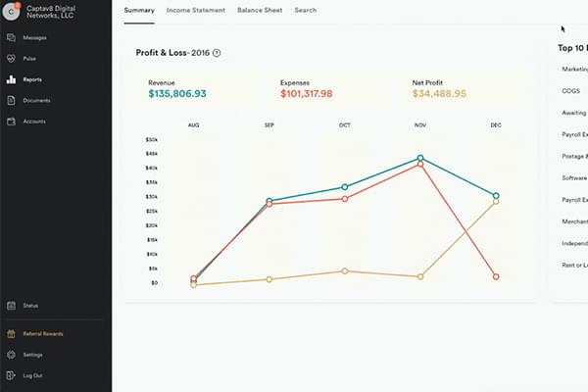
Task: Open the Documents folder icon
Action: click(x=11, y=100)
